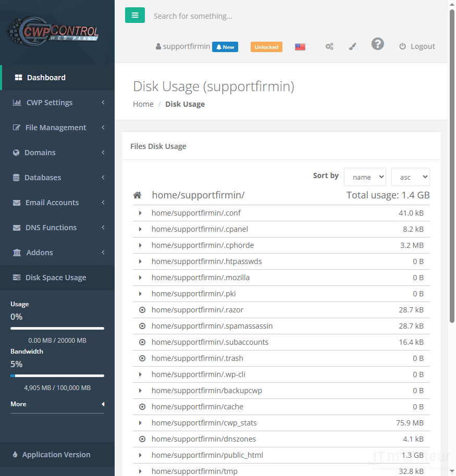
Task: Click the circle icon beside .trash
Action: [142, 358]
